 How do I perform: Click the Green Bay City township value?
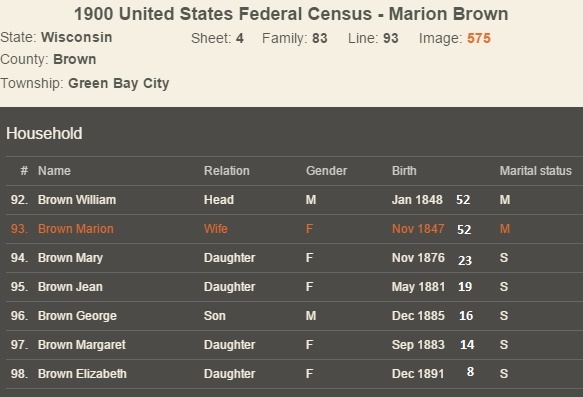[119, 84]
